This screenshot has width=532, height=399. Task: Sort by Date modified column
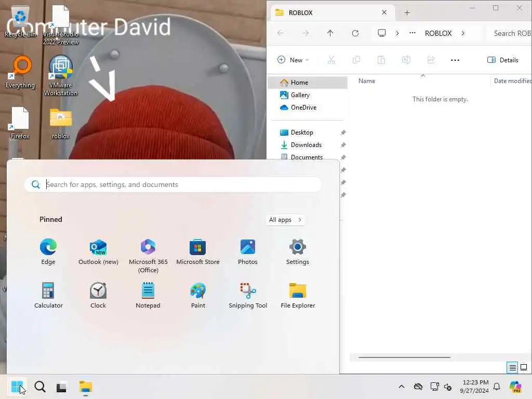[x=512, y=81]
